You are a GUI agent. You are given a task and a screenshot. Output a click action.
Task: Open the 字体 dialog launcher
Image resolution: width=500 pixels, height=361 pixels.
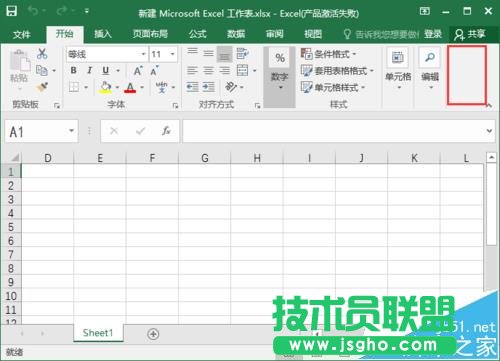(175, 106)
